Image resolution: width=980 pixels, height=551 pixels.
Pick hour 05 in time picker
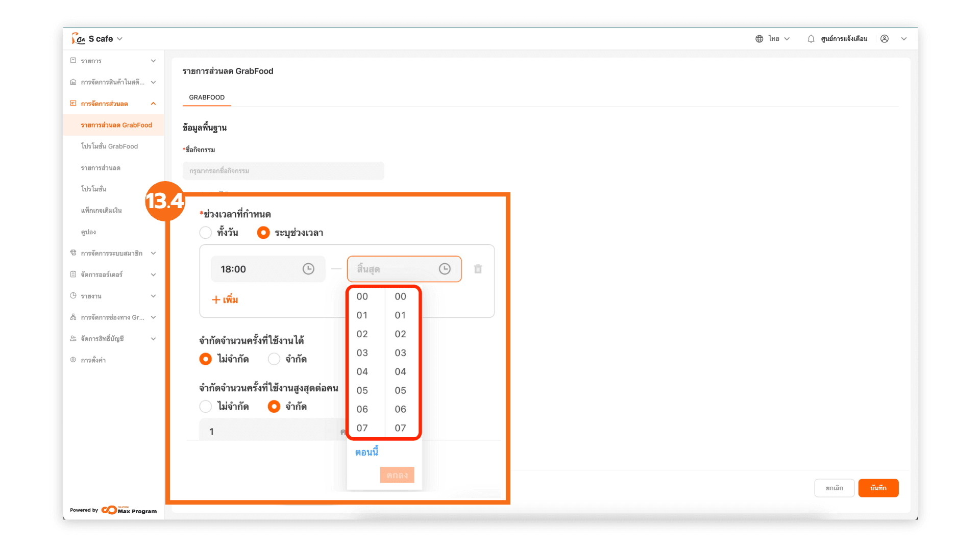click(x=362, y=390)
